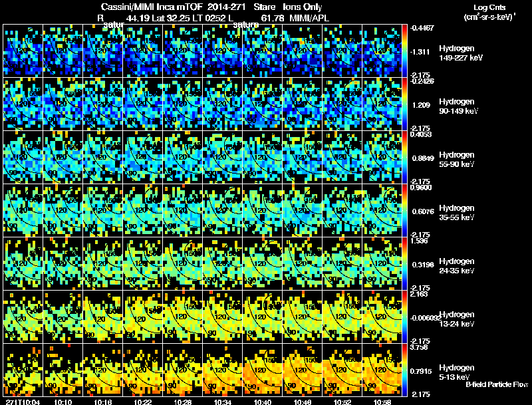Click the Hydrogen 149-227 keV color bar
The image size is (532, 405).
point(404,51)
